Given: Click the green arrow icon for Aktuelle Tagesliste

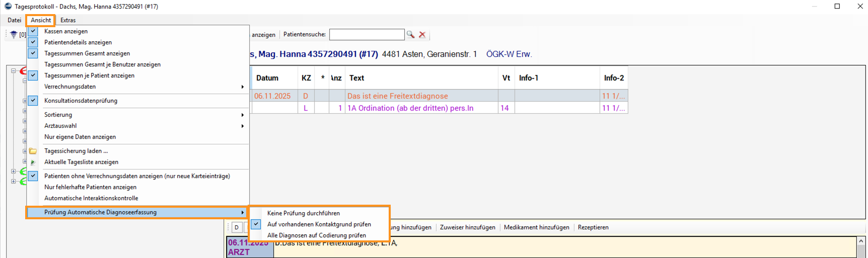Looking at the screenshot, I should click(x=33, y=162).
